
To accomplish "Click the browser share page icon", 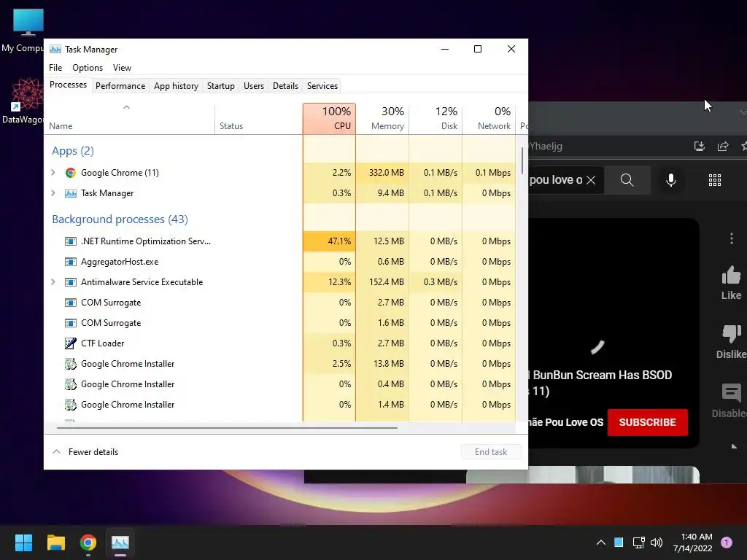I will coord(723,146).
